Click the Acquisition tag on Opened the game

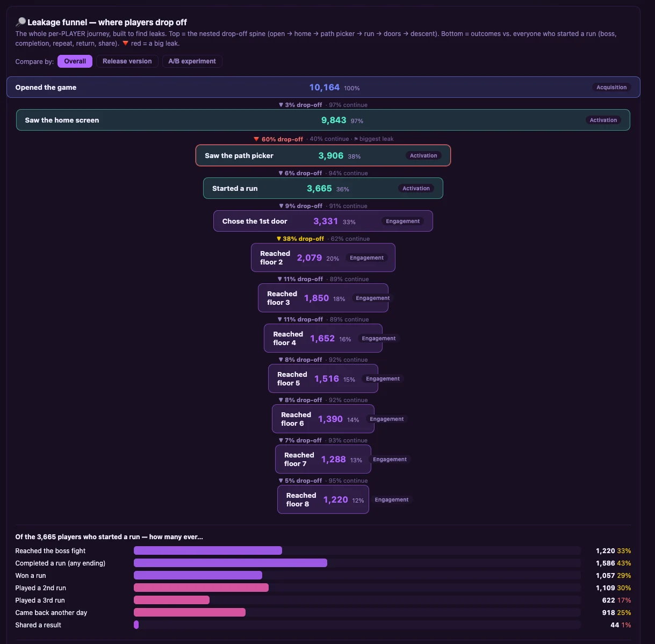(x=611, y=87)
